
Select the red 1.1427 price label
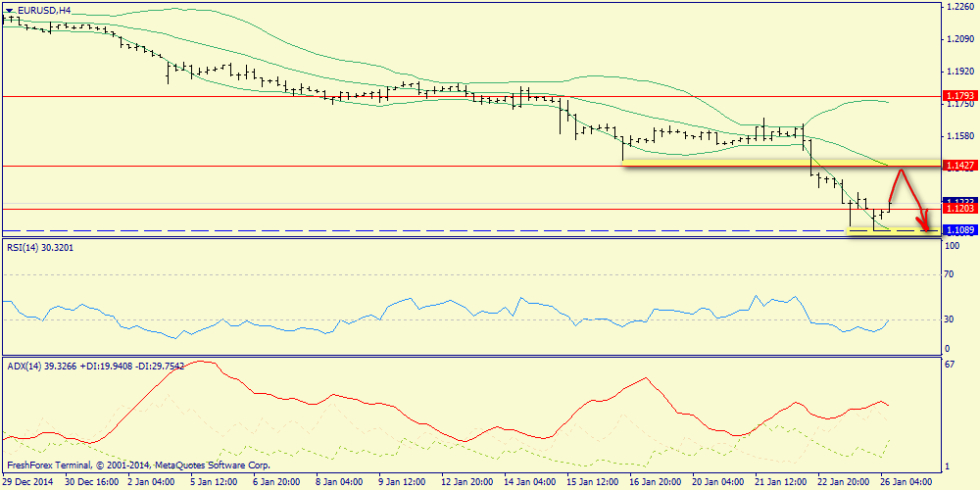tap(957, 166)
